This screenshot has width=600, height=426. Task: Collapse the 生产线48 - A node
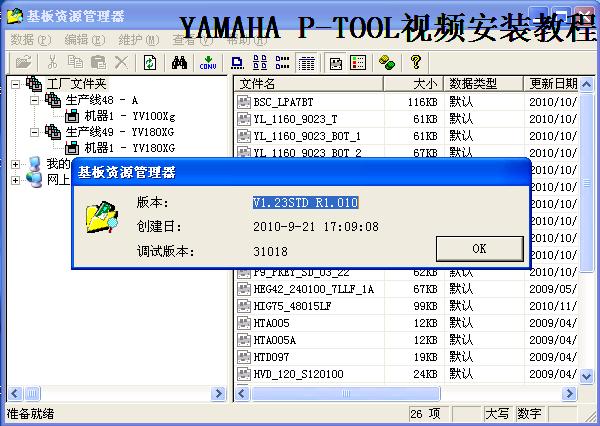click(x=34, y=100)
